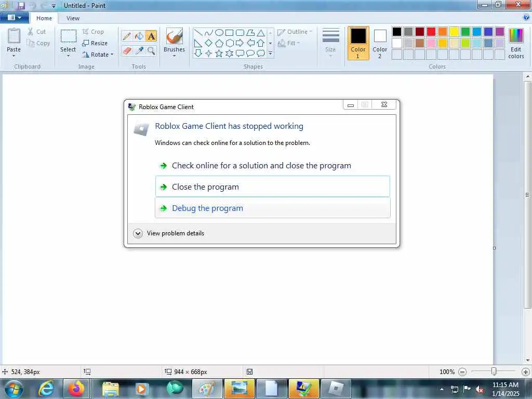Select the Pencil tool
The width and height of the screenshot is (532, 399).
click(x=127, y=36)
